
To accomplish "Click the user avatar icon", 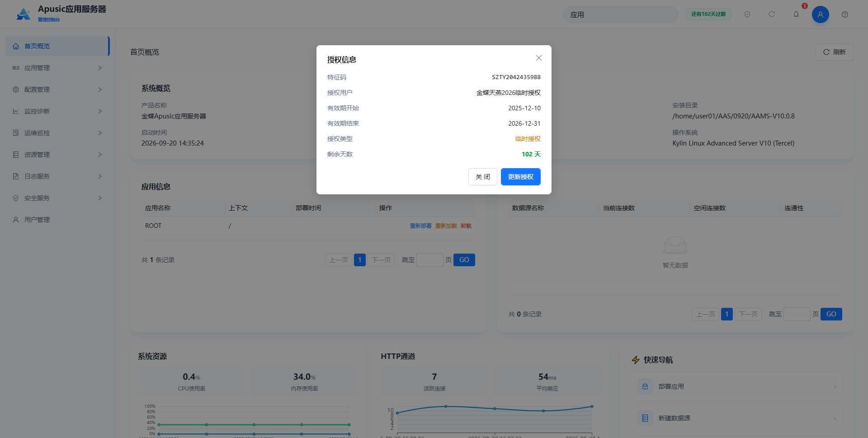I will (x=820, y=14).
